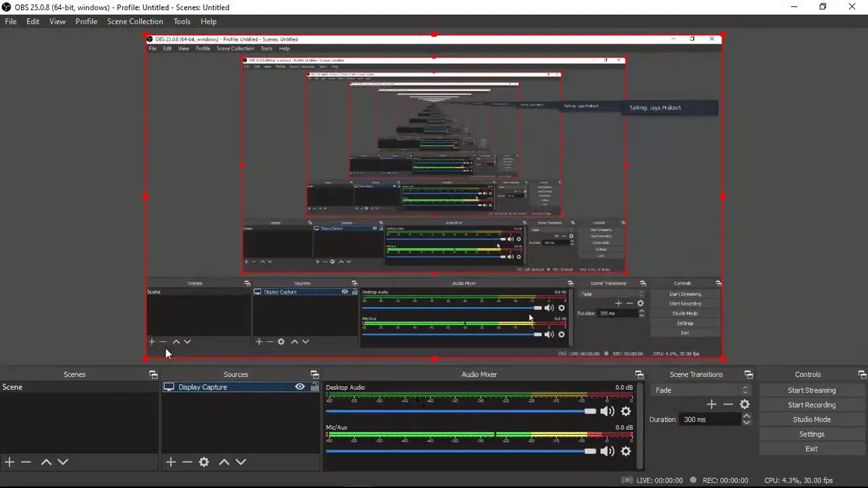
Task: Move source up arrow in Sources panel
Action: click(x=224, y=462)
